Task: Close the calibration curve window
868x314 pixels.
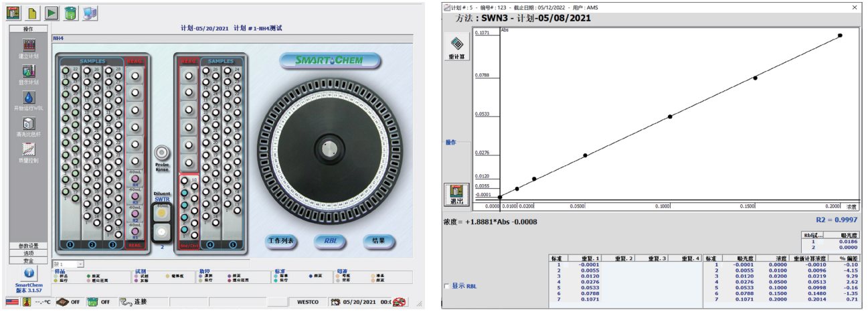Action: (x=855, y=7)
